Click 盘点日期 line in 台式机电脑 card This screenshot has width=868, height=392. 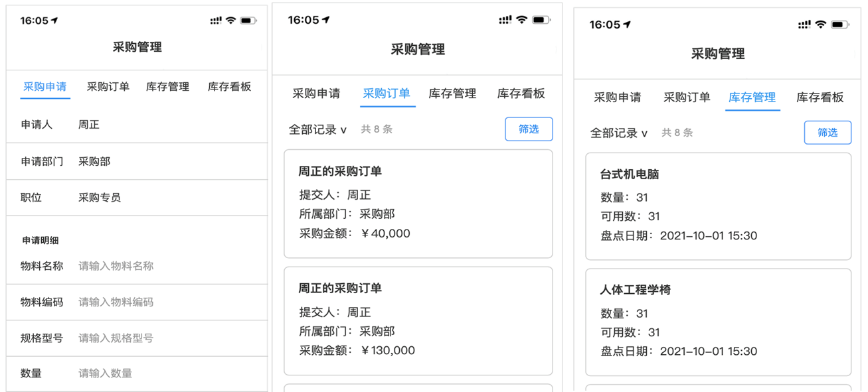tap(679, 235)
